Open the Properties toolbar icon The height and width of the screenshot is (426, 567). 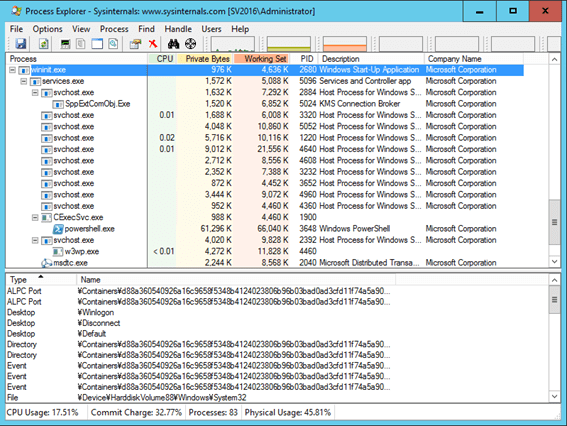[136, 44]
